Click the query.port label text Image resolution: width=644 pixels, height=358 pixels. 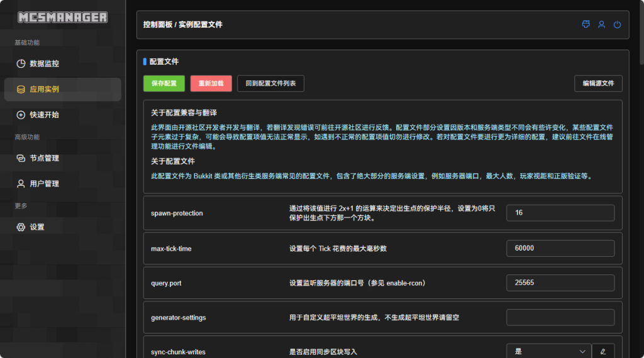click(166, 283)
